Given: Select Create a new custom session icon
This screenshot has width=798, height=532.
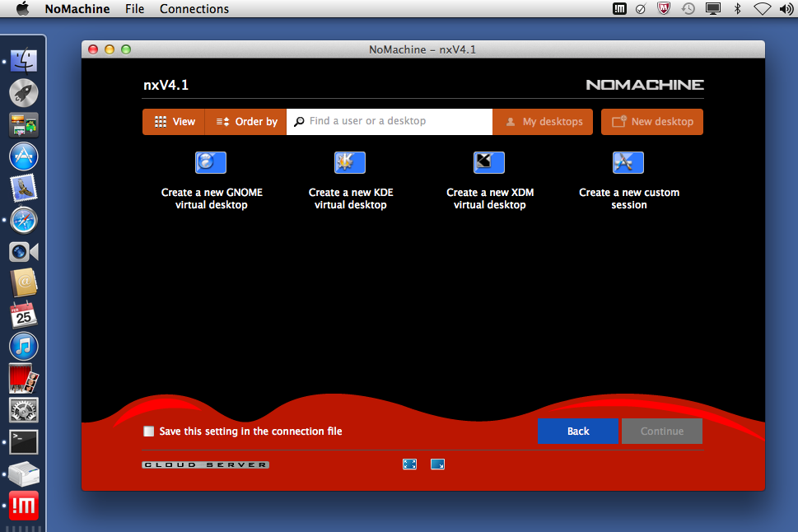Looking at the screenshot, I should 628,163.
